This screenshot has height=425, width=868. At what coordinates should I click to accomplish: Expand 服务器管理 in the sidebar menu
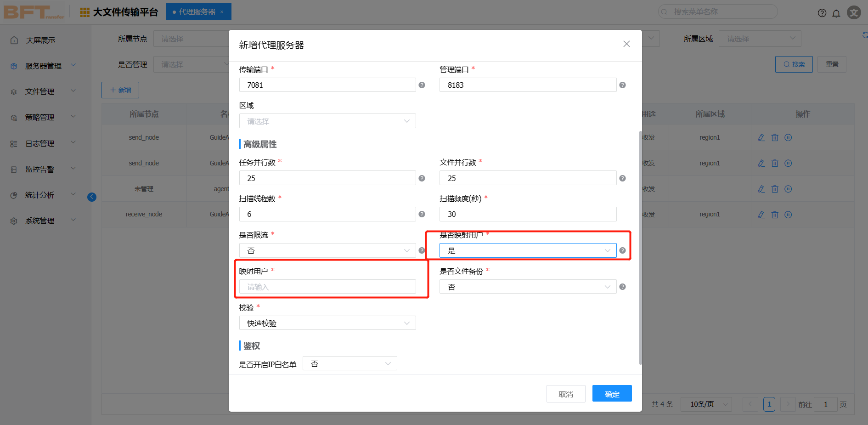pos(44,66)
